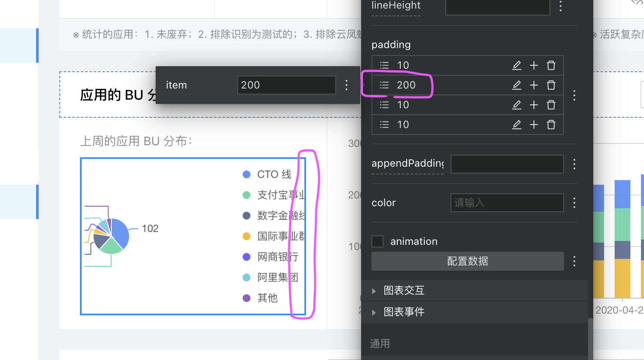Expand the 图表事件 section

(x=404, y=312)
